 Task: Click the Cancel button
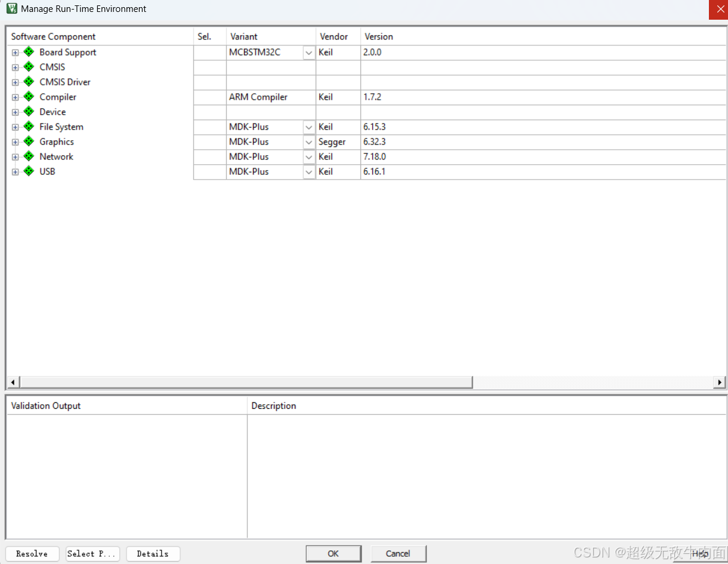click(x=398, y=554)
